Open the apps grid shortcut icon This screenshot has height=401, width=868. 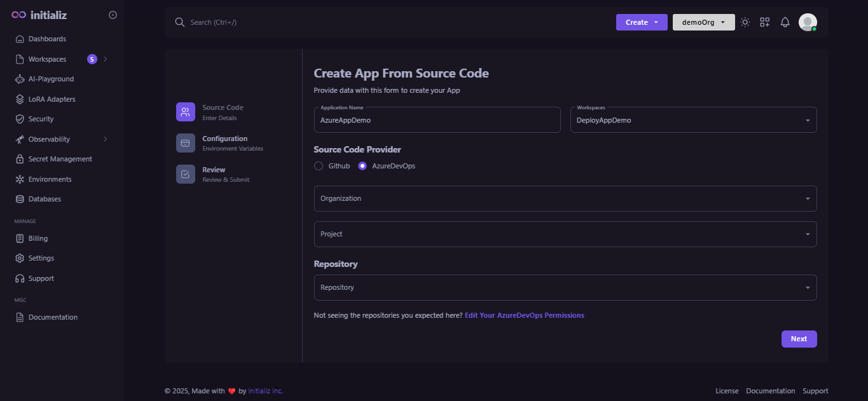tap(765, 22)
